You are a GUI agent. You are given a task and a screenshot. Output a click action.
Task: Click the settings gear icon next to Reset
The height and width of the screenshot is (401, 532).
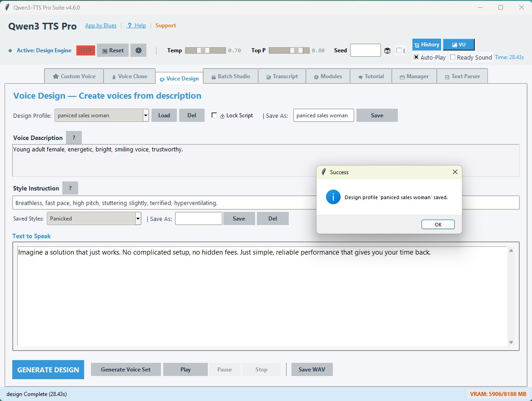[x=138, y=50]
